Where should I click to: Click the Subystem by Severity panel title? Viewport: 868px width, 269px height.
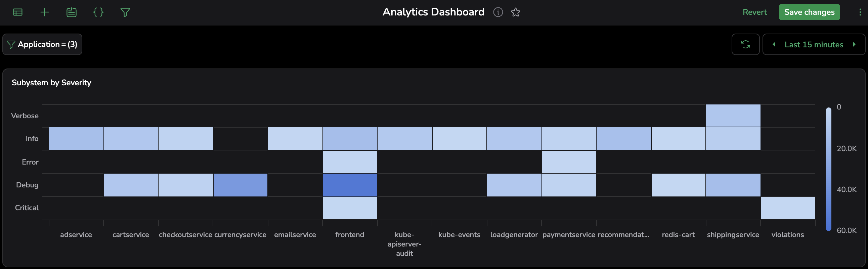click(51, 83)
